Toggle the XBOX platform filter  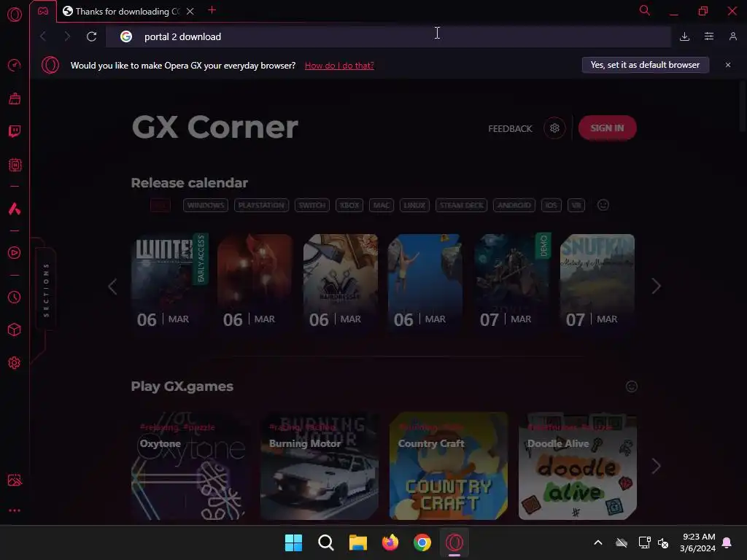[x=349, y=205]
